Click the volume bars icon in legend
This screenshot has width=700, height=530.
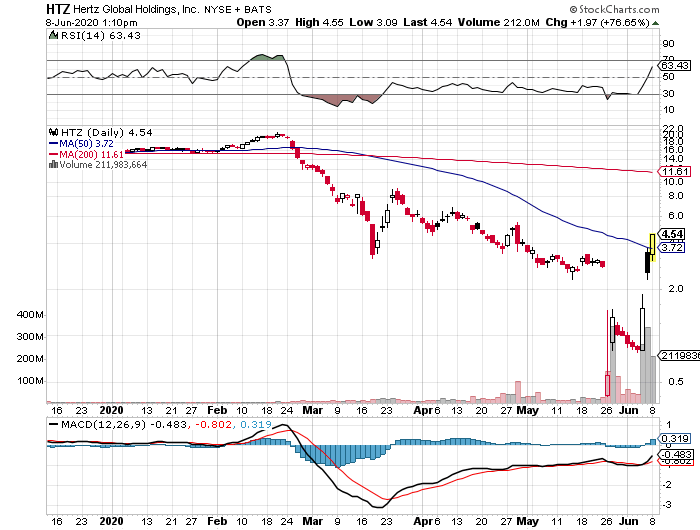[53, 164]
